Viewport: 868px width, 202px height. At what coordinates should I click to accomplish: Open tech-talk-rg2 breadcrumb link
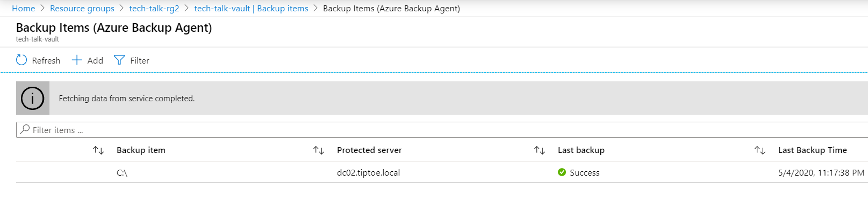[154, 9]
